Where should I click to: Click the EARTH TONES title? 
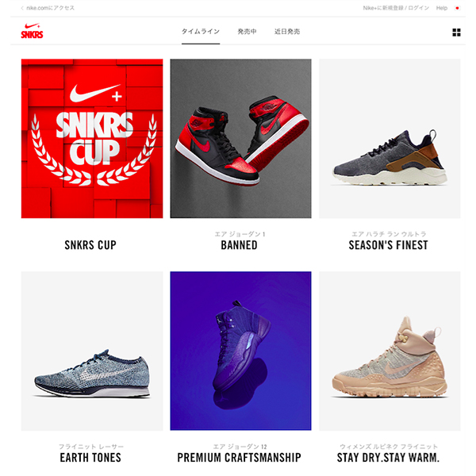[90, 458]
